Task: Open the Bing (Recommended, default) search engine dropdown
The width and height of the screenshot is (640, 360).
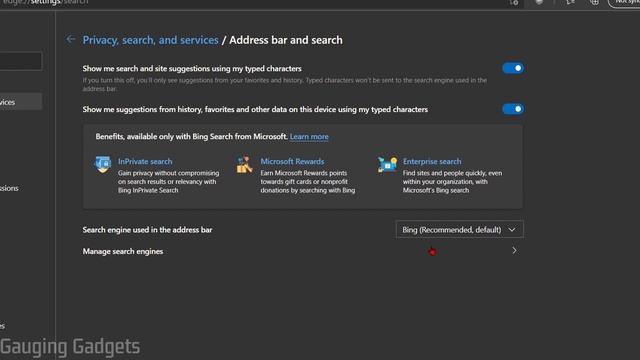Action: [459, 230]
